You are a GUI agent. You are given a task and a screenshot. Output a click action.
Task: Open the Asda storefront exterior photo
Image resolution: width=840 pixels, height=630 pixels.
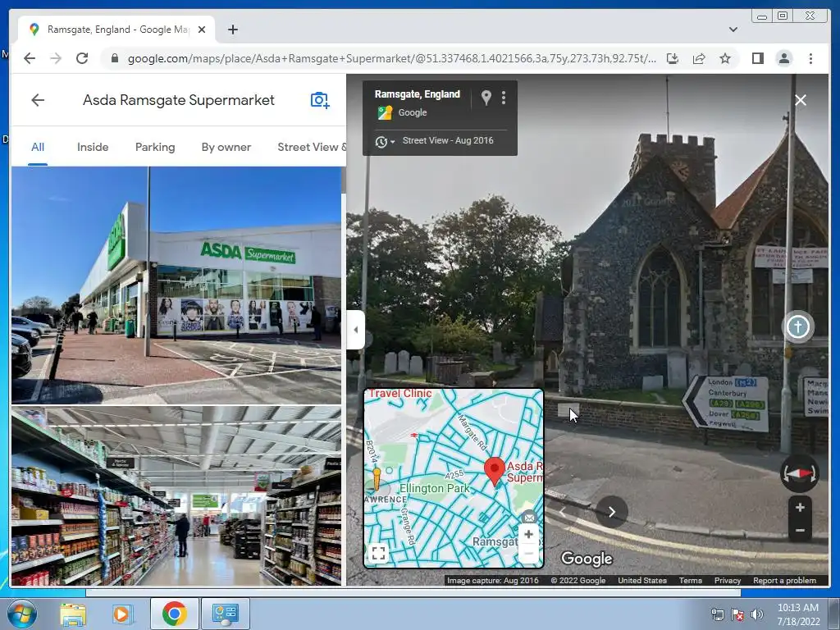coord(176,285)
